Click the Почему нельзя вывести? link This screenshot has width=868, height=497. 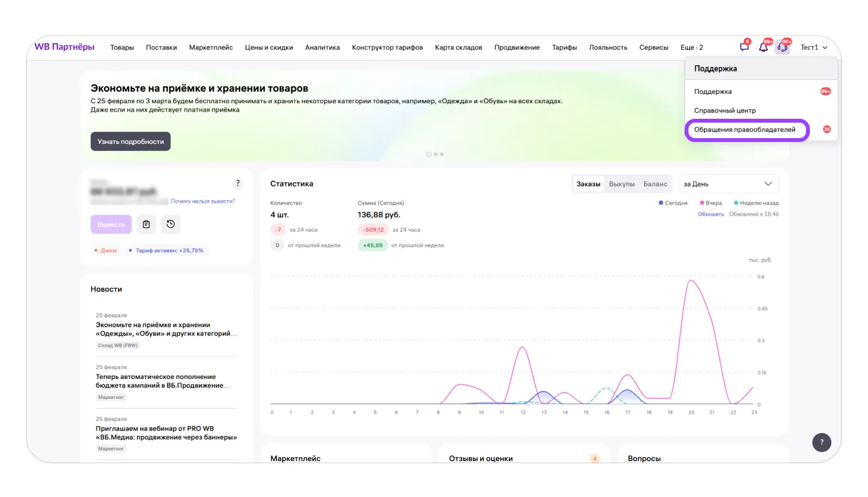[x=203, y=201]
